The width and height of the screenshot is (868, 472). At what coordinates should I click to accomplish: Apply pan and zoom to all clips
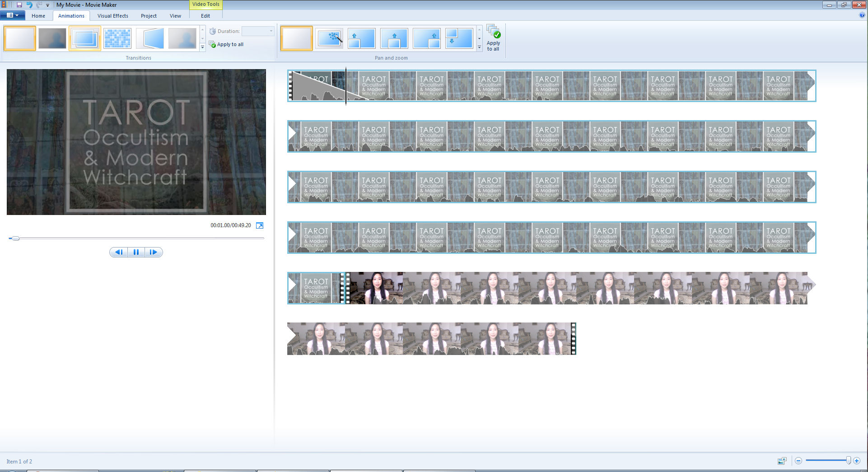click(x=493, y=38)
